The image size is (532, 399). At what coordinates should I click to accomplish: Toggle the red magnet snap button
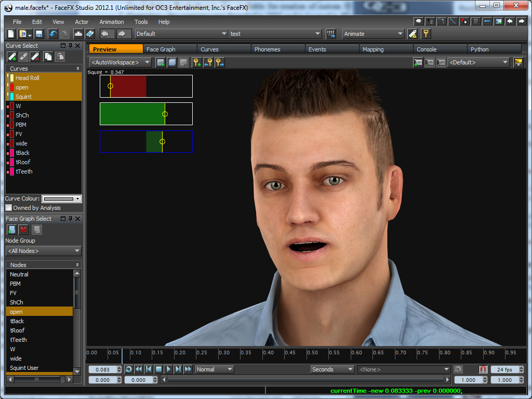(483, 369)
